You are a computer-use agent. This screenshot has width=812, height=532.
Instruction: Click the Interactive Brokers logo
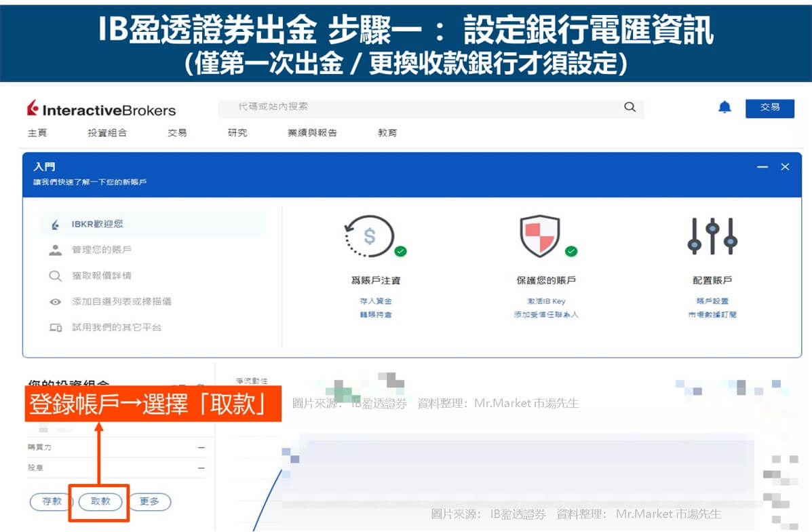(102, 109)
